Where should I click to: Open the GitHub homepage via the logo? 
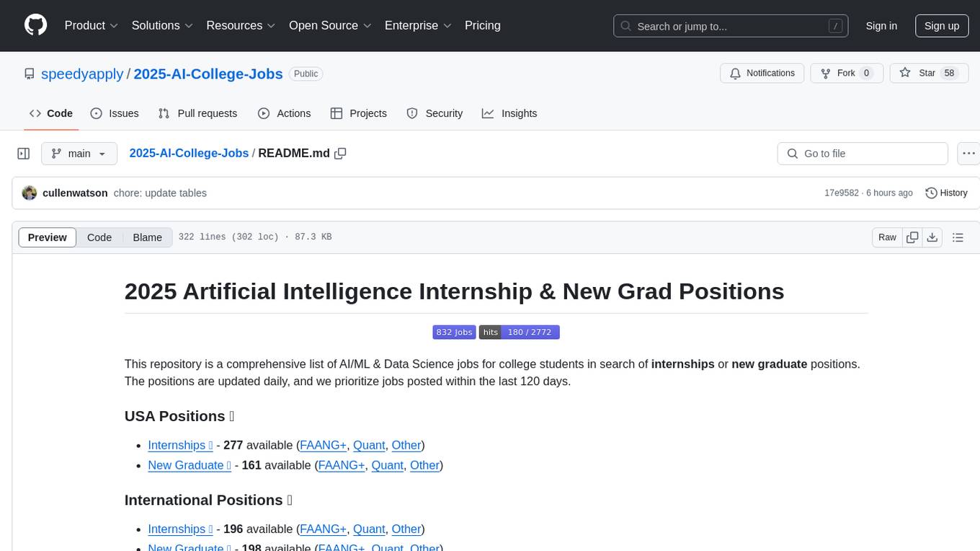coord(35,25)
